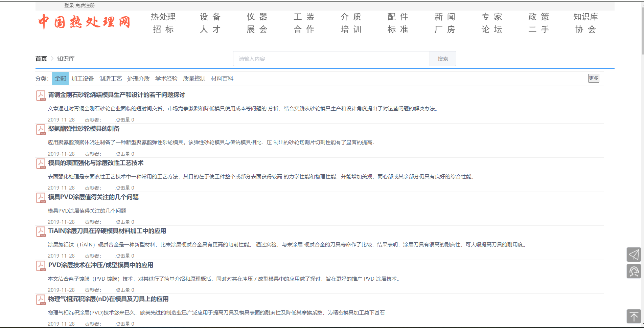Open 人才 navigation item
Viewport: 644px width, 328px height.
point(210,29)
